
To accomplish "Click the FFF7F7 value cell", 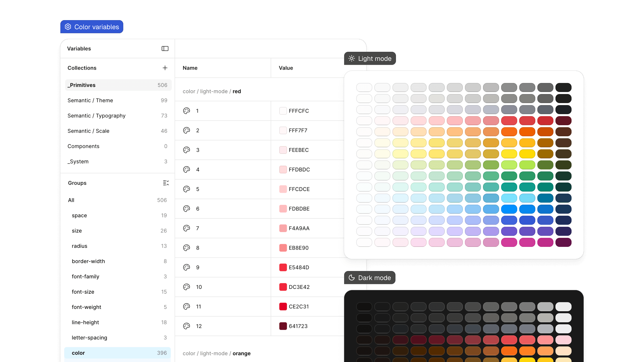I will pyautogui.click(x=307, y=130).
